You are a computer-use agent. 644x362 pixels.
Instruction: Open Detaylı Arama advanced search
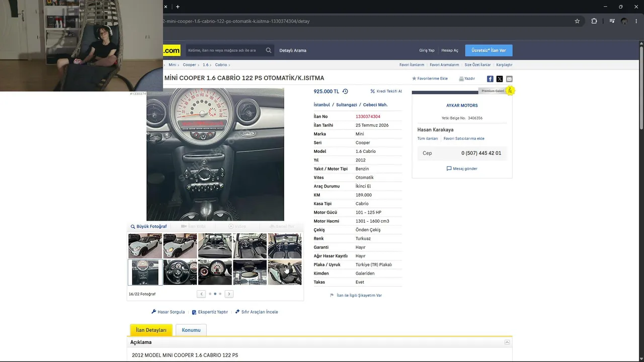coord(293,50)
